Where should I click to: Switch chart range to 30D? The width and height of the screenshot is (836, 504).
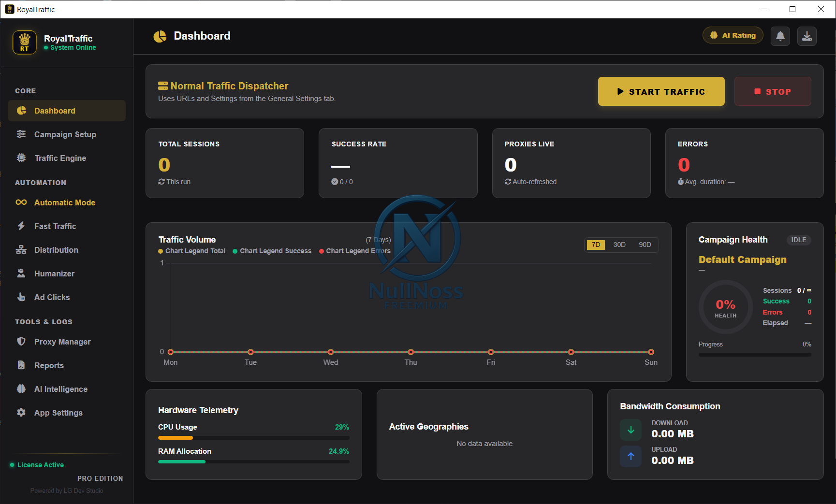pos(619,245)
